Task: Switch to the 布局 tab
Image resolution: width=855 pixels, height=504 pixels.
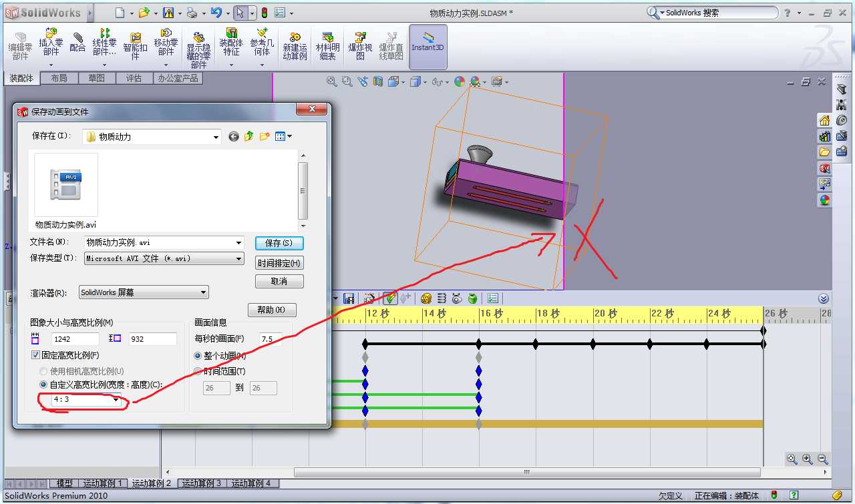Action: click(x=59, y=78)
